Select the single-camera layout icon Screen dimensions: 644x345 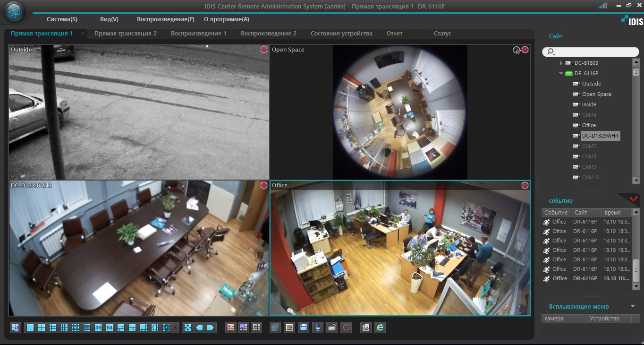pos(30,328)
